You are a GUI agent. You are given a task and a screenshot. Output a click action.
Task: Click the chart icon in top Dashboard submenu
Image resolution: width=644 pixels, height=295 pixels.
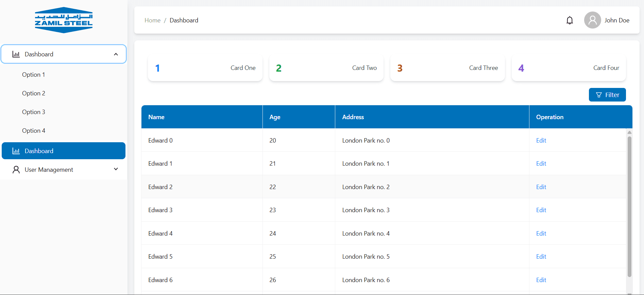[x=16, y=54]
